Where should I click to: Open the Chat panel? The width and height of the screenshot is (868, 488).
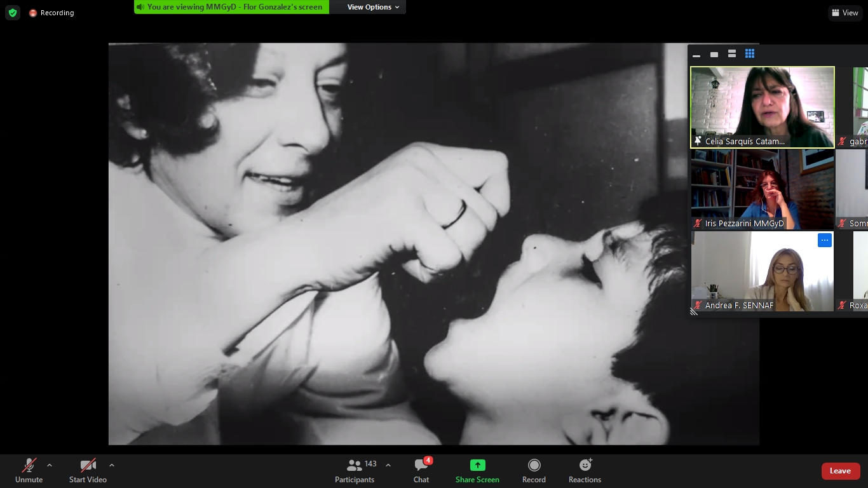pyautogui.click(x=421, y=471)
